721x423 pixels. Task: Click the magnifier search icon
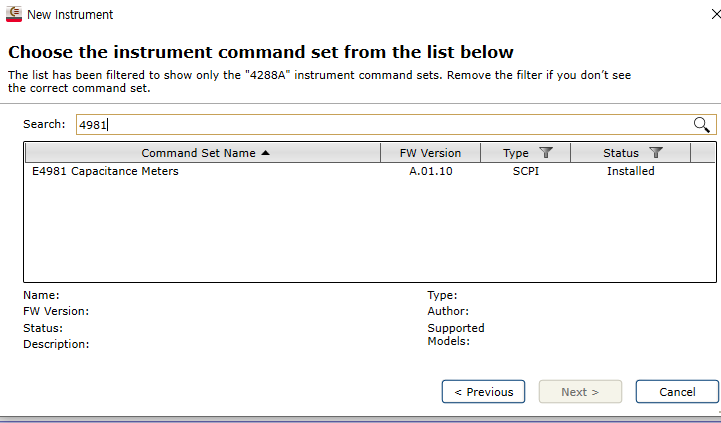pos(701,124)
